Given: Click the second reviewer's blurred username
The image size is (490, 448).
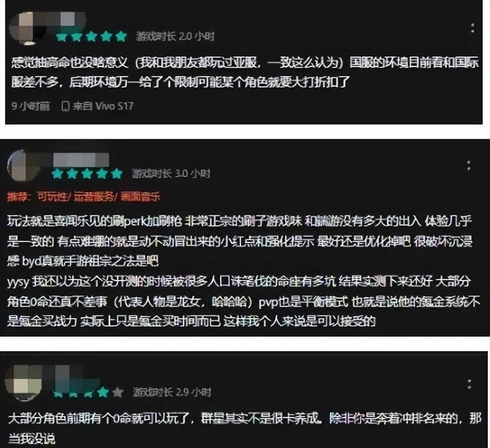Looking at the screenshot, I should click(x=81, y=160).
